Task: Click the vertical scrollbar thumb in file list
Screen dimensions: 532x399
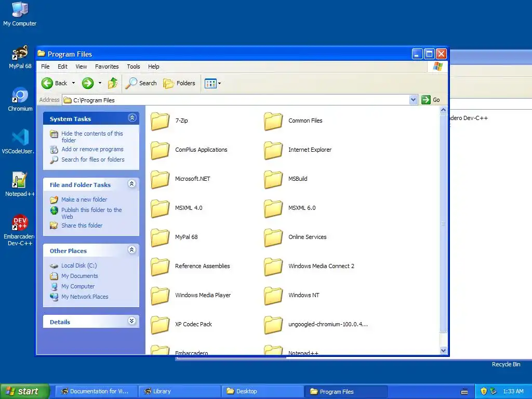Action: point(443,223)
